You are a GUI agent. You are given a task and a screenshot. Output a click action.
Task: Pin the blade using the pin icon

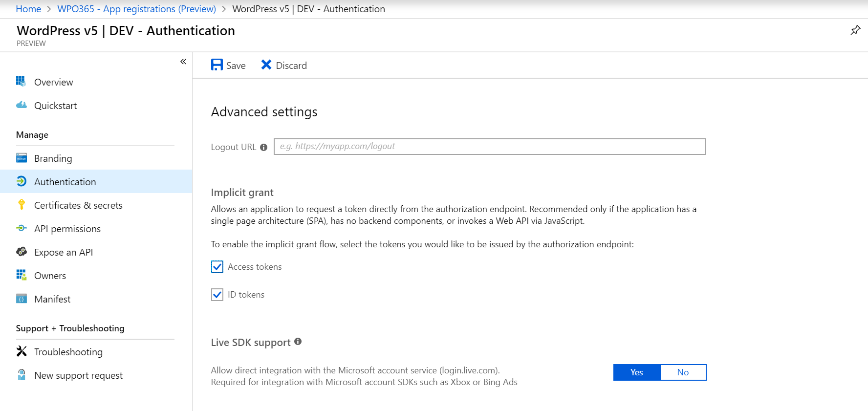tap(855, 30)
